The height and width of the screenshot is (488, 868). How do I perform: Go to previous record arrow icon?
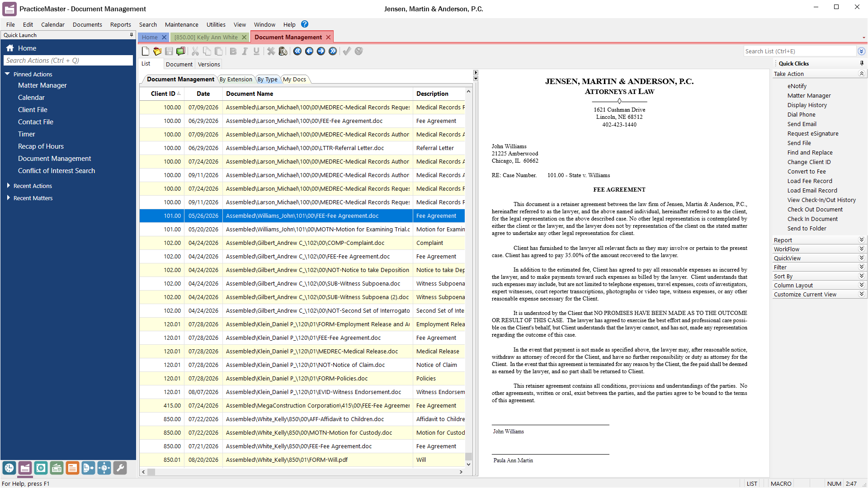[x=309, y=51]
